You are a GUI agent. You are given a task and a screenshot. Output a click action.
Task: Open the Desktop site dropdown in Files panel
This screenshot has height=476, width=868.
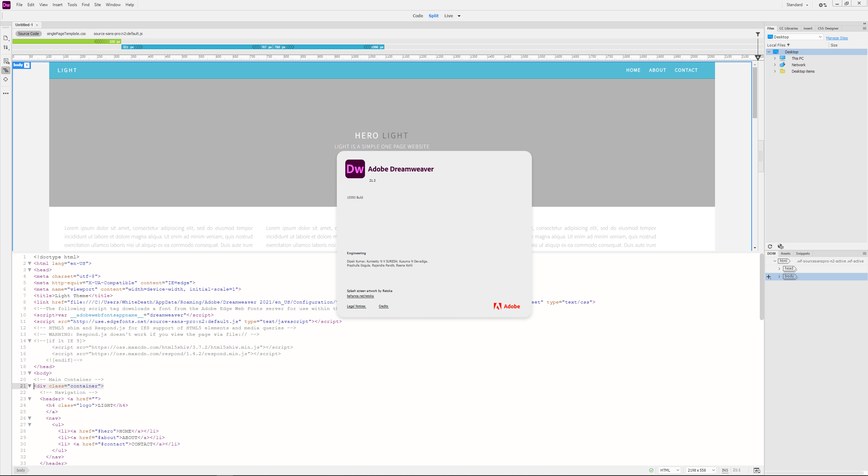[795, 37]
